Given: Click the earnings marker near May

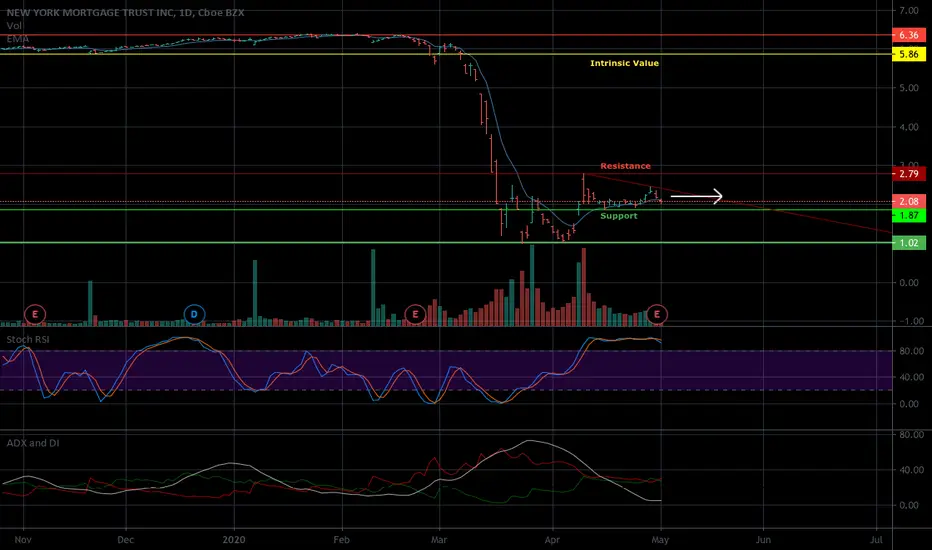Looking at the screenshot, I should 657,314.
